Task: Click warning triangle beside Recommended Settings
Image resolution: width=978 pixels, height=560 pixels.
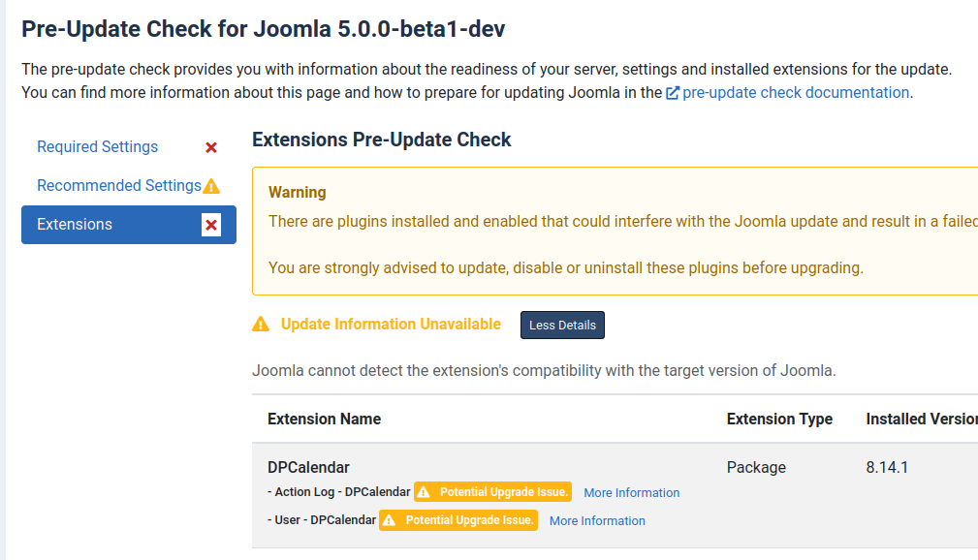Action: (x=211, y=186)
